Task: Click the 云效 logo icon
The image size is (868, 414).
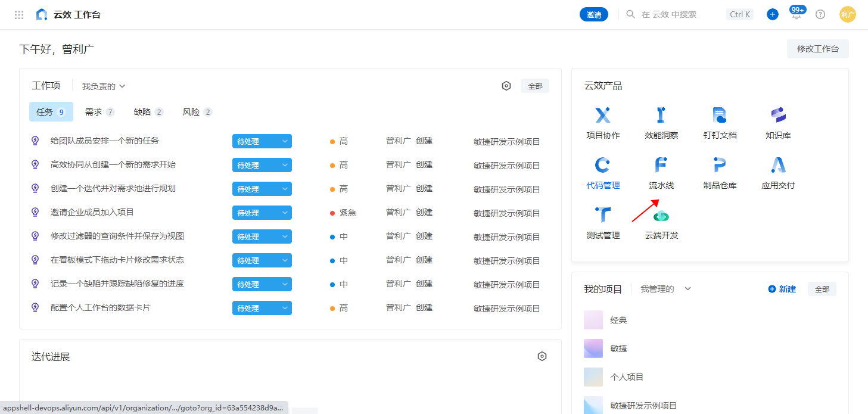Action: pyautogui.click(x=41, y=15)
